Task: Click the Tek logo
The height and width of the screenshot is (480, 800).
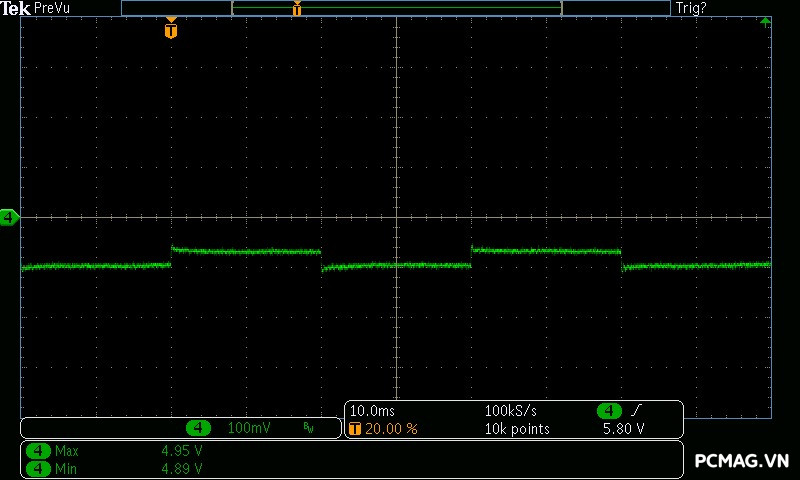Action: 16,8
